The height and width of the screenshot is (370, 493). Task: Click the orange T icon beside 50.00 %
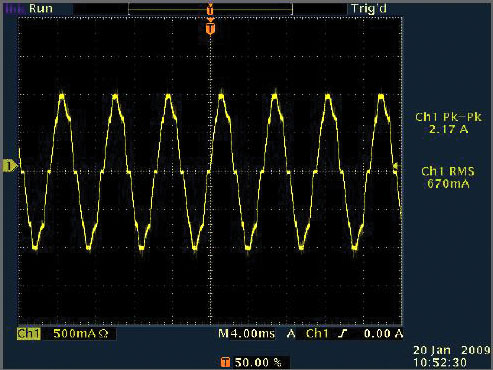pyautogui.click(x=225, y=362)
